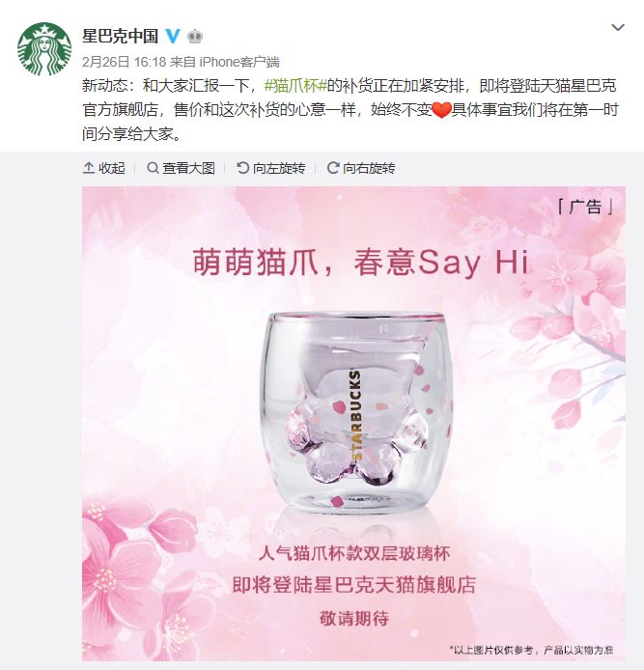Open 查看大图 to view full image
The image size is (644, 670).
tap(181, 168)
